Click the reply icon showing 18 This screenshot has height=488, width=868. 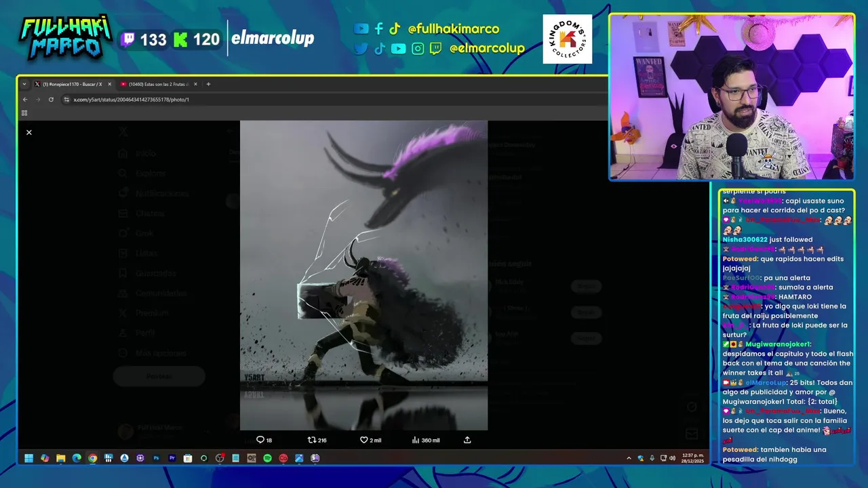coord(260,440)
